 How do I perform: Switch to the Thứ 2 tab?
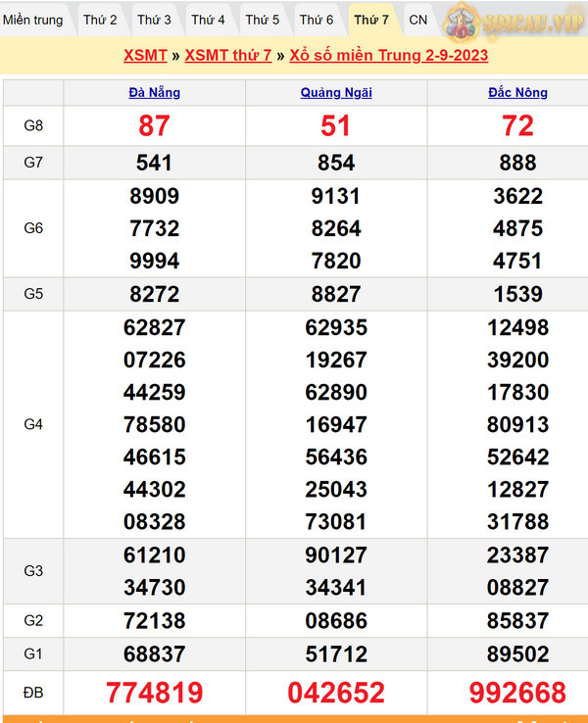[100, 20]
